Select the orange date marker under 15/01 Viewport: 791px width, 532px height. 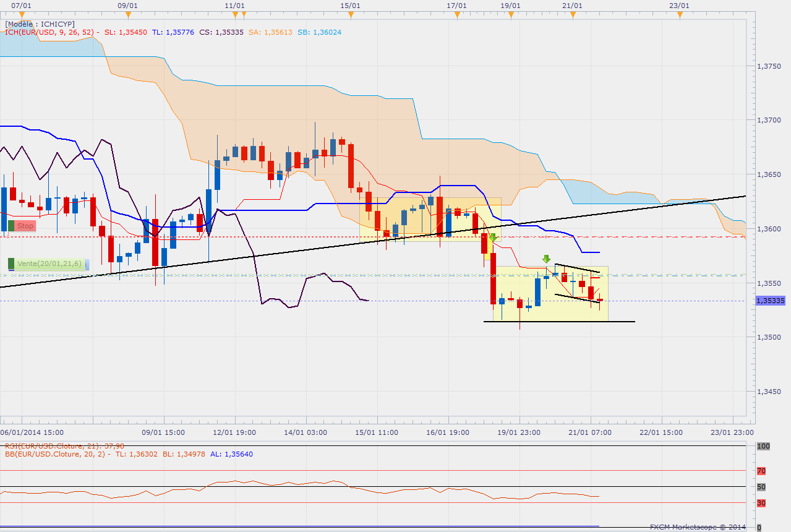(351, 15)
